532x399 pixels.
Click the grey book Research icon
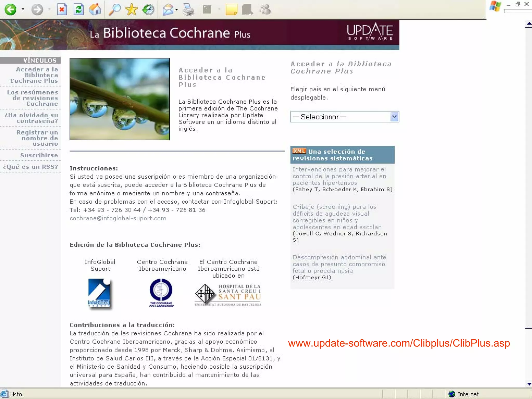(x=248, y=10)
